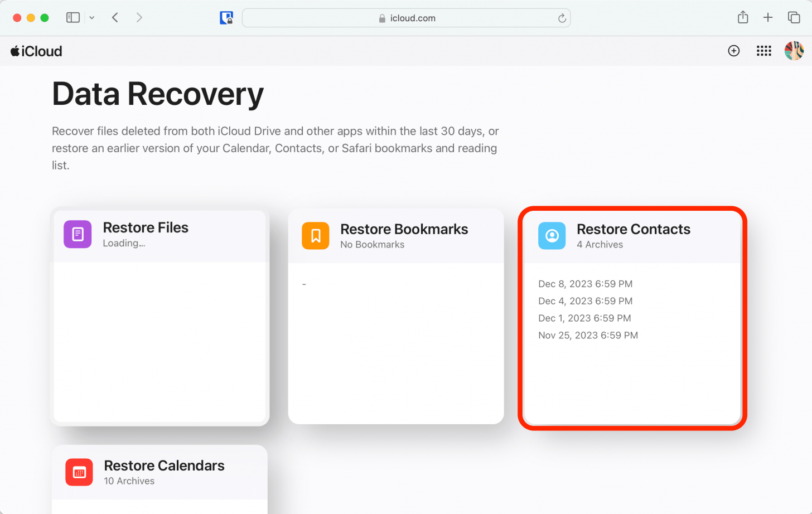The height and width of the screenshot is (514, 812).
Task: Expand the sidebar tab group dropdown
Action: (92, 18)
